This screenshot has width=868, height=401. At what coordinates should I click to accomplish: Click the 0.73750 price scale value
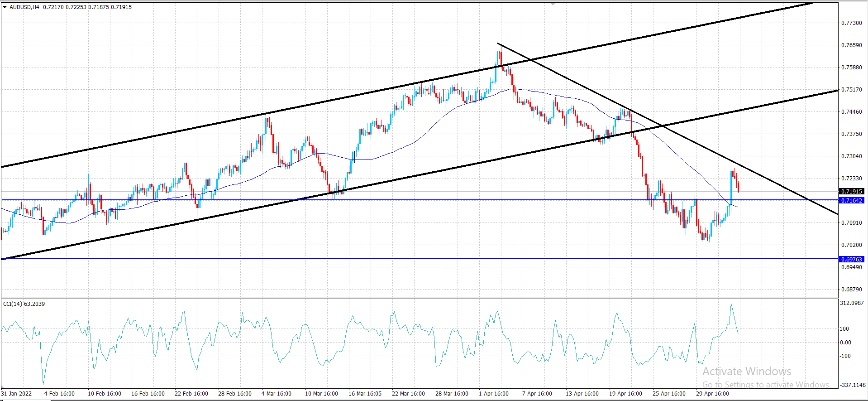point(851,134)
